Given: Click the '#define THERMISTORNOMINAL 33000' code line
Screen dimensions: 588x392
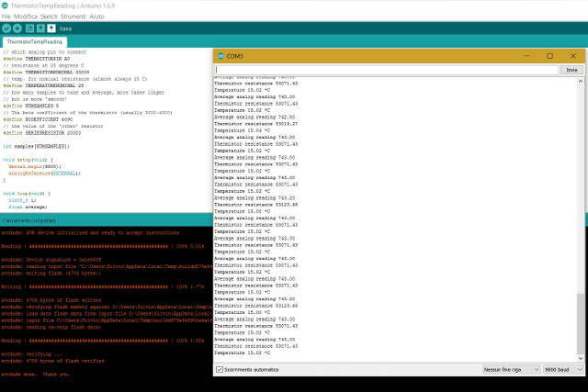Looking at the screenshot, I should pyautogui.click(x=46, y=72).
